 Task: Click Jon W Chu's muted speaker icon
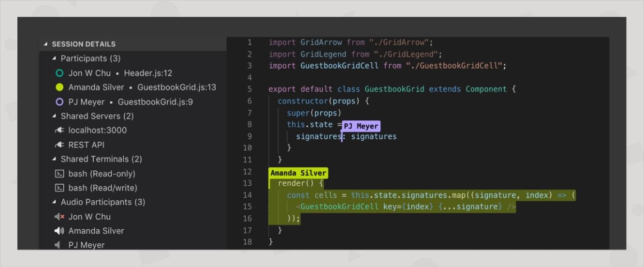[59, 217]
